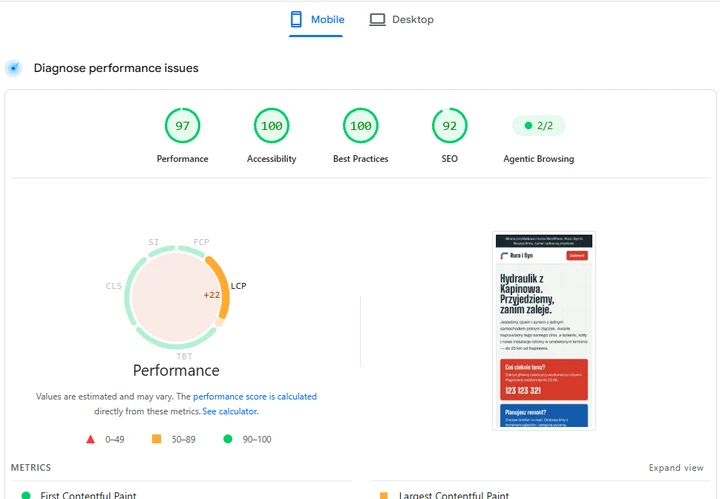
Task: Click the 50–89 legend text
Action: (x=183, y=439)
